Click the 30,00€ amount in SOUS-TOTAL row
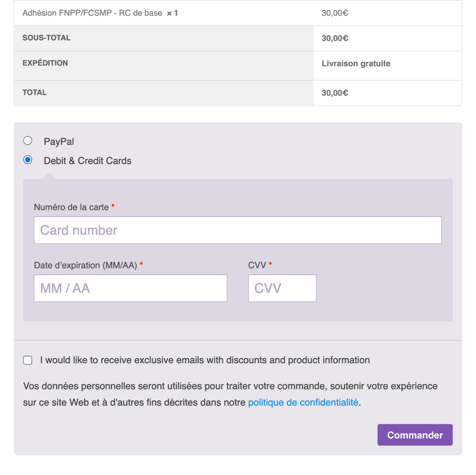 [x=335, y=38]
